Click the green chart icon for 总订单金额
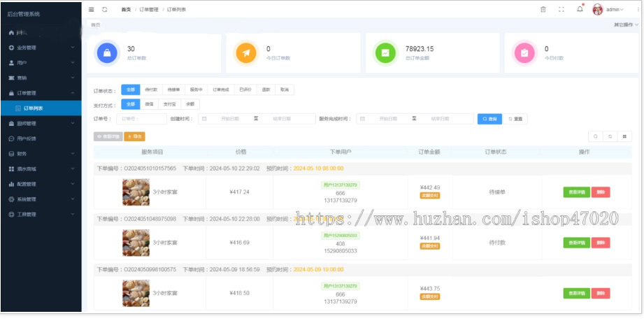The width and height of the screenshot is (644, 330). tap(386, 53)
